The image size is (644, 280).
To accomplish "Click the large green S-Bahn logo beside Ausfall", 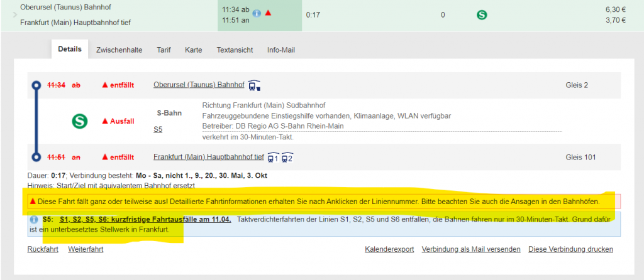I will [x=80, y=121].
